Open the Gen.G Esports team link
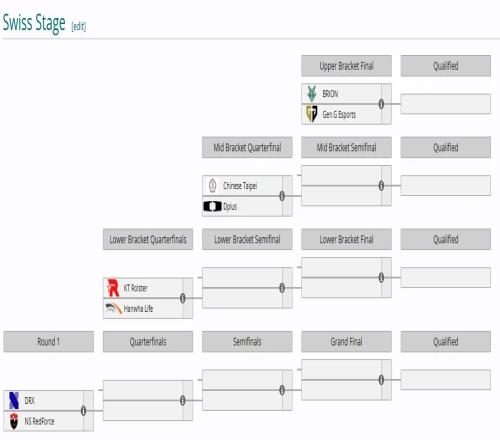Viewport: 500px width, 440px height. click(339, 115)
